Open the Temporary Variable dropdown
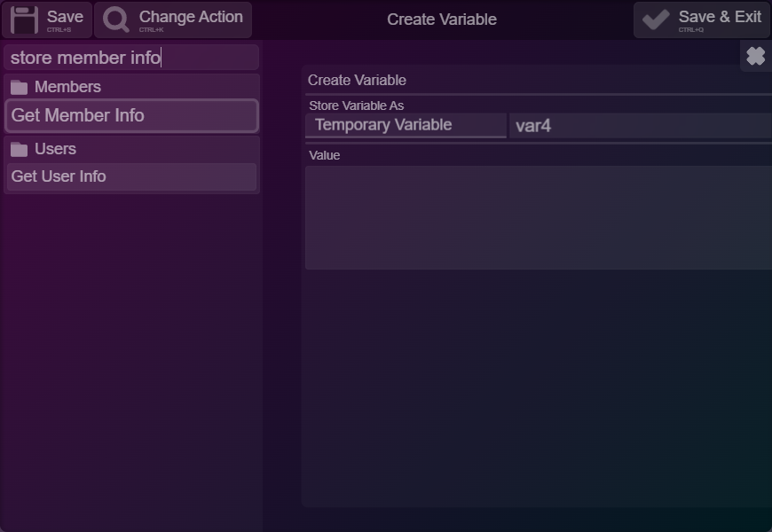This screenshot has width=772, height=532. click(x=406, y=125)
